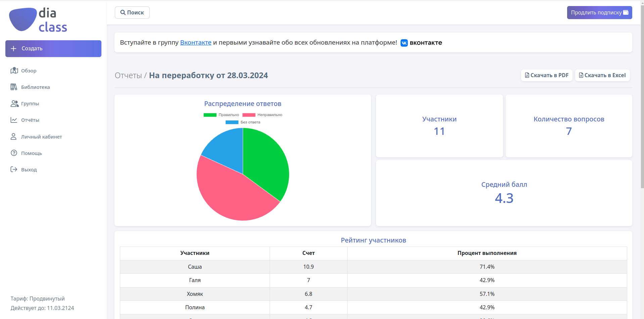Viewport: 644px width, 319px height.
Task: Click Продлить подписку button
Action: 600,12
